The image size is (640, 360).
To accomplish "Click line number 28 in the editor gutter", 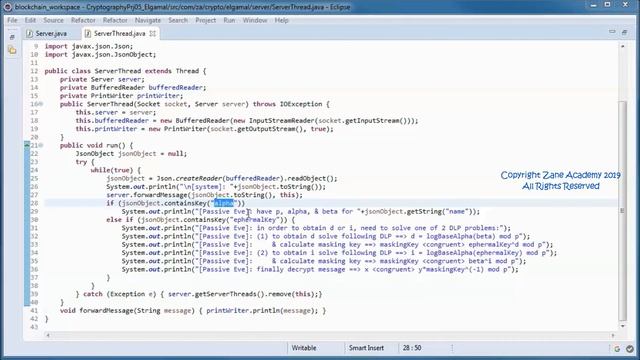I will pos(34,203).
